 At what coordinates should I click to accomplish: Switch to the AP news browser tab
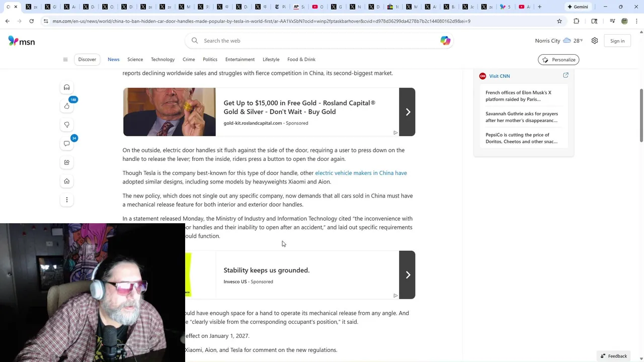click(299, 7)
